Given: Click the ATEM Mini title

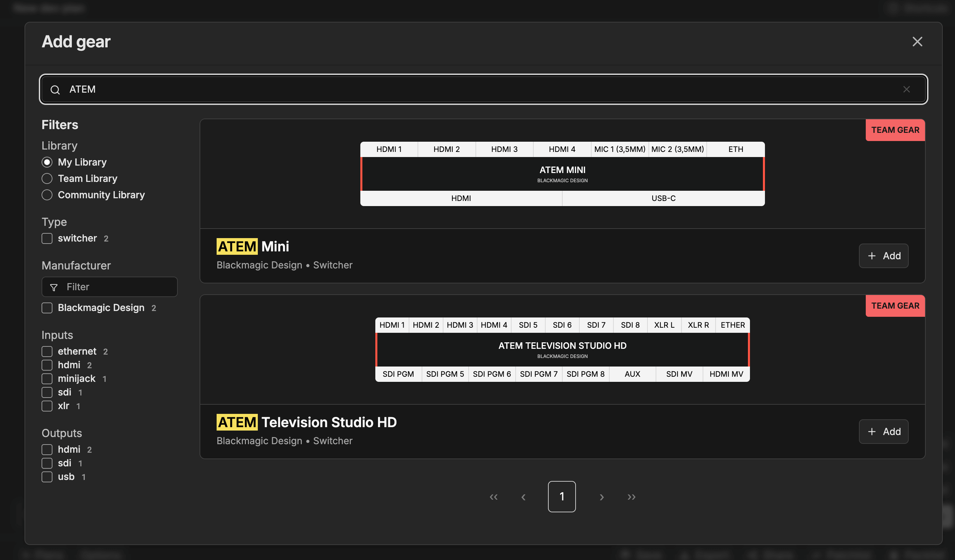Looking at the screenshot, I should coord(253,247).
